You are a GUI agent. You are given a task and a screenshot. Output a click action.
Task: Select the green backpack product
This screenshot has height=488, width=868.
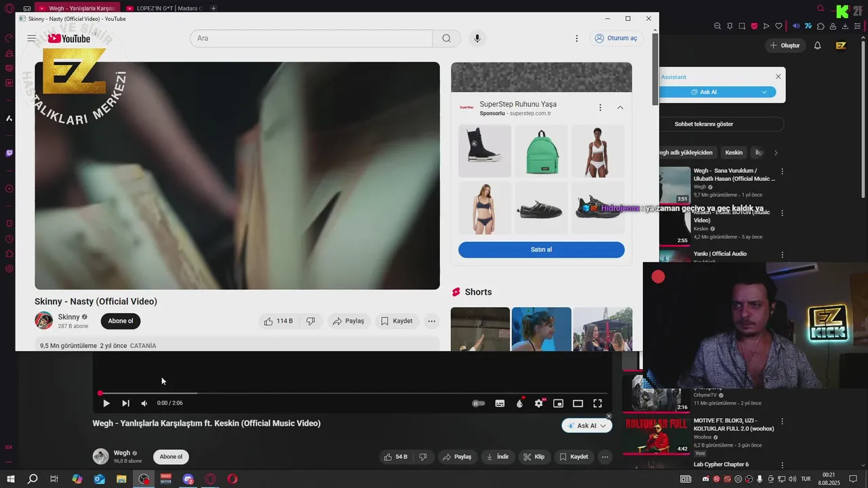tap(542, 151)
